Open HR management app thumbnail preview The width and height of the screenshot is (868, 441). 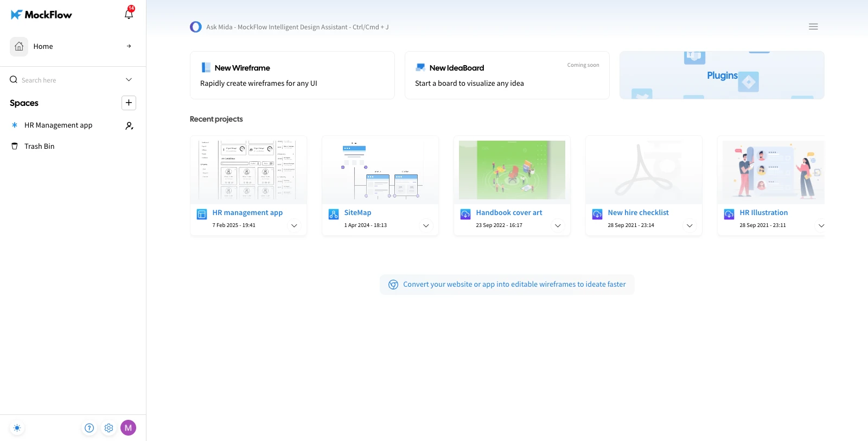(x=248, y=170)
